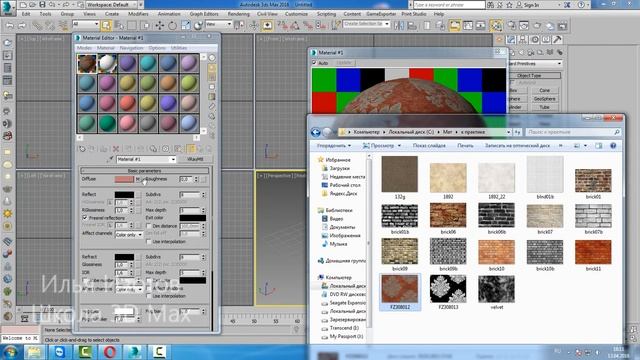Toggle Auto checkbox in Material #1 preview
The image size is (640, 360).
314,63
